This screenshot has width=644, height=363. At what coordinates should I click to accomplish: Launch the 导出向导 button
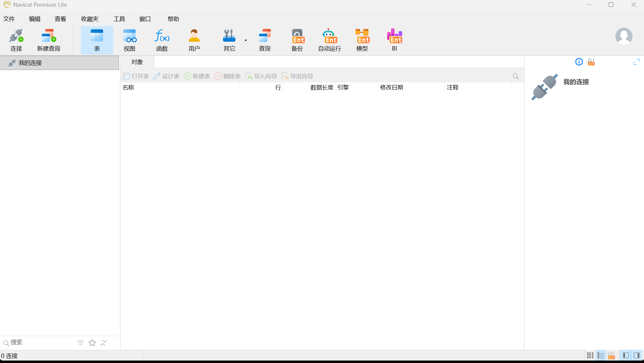click(x=297, y=76)
